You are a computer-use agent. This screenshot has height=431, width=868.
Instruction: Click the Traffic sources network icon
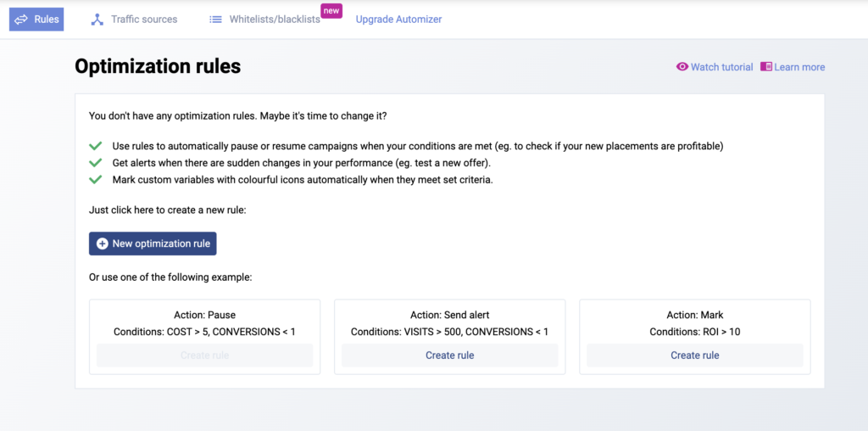tap(97, 19)
